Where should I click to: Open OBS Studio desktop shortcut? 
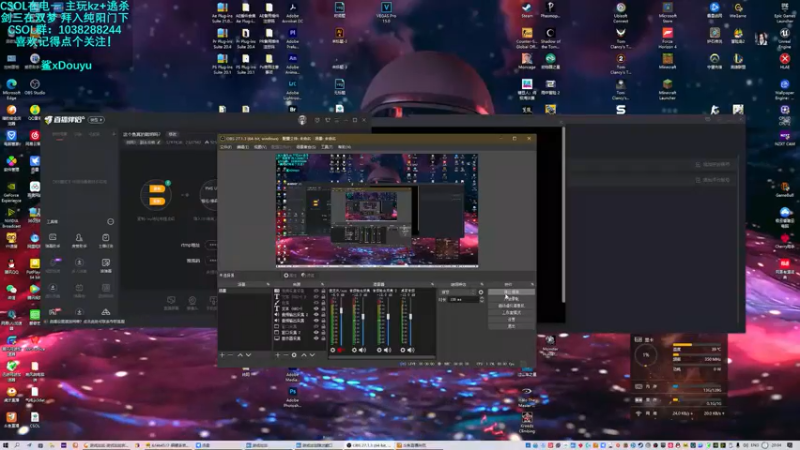click(x=35, y=87)
